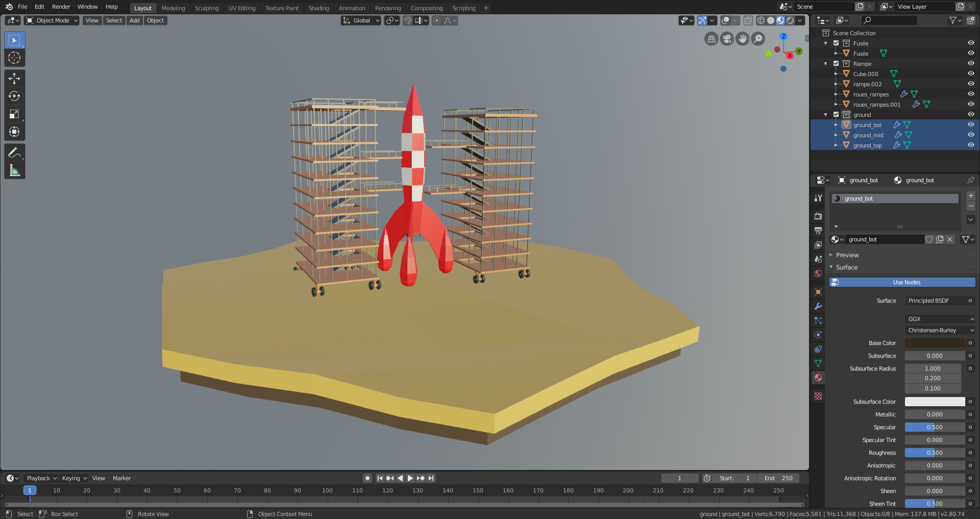Select the Annotate pencil tool
The image size is (980, 519).
click(14, 153)
